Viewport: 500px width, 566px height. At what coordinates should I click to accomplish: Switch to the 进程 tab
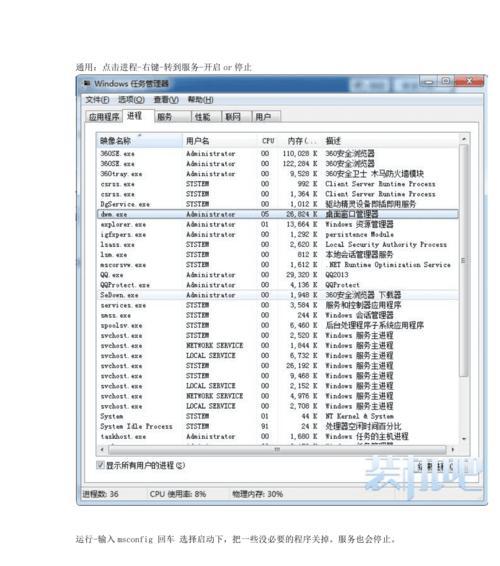[x=138, y=116]
